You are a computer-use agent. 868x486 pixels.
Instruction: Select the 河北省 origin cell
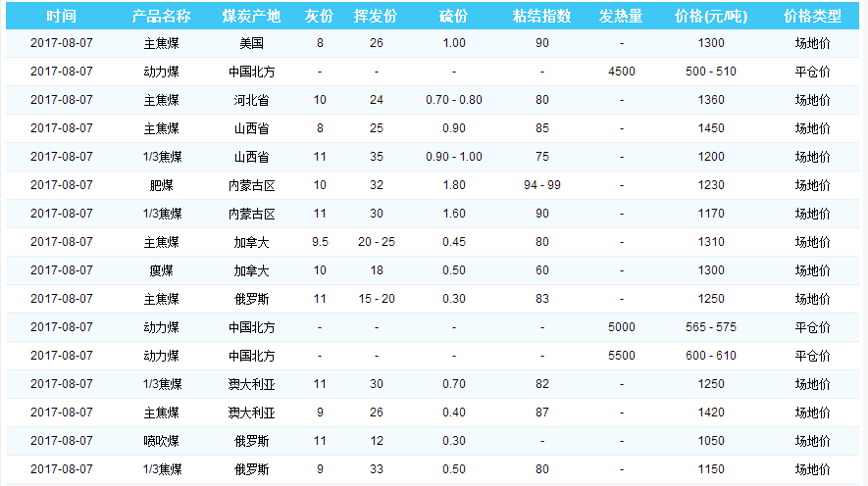click(251, 100)
